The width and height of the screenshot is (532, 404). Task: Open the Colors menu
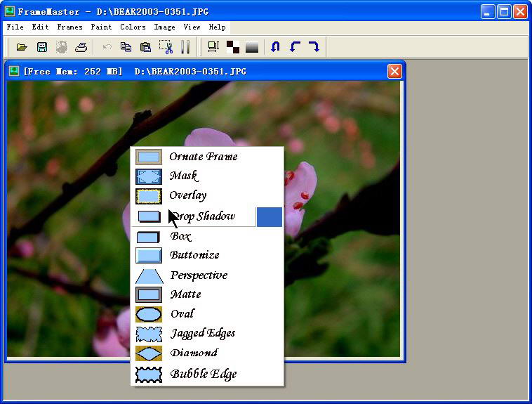133,27
